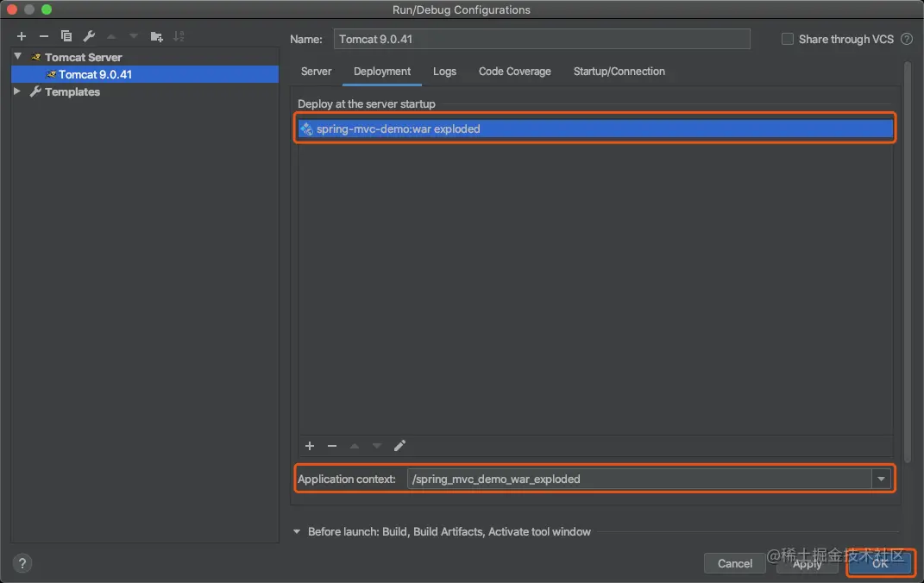Select the Tomcat 9.0.41 configuration
Viewport: 924px width, 583px height.
(x=145, y=74)
